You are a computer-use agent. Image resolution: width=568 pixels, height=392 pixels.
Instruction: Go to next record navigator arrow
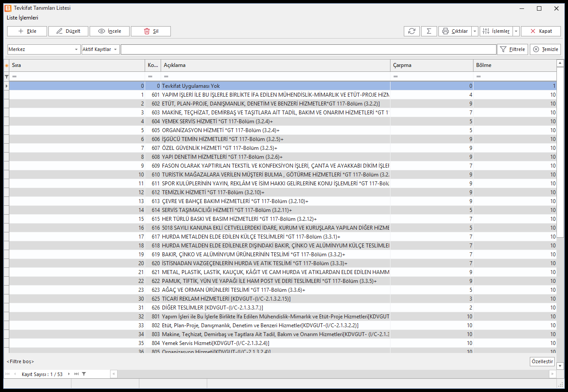point(69,374)
